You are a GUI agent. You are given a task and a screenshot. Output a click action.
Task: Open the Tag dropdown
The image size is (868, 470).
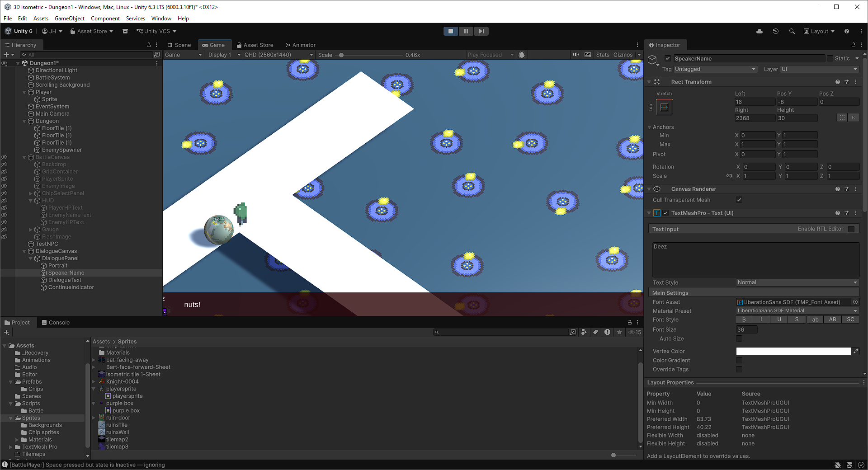click(715, 69)
